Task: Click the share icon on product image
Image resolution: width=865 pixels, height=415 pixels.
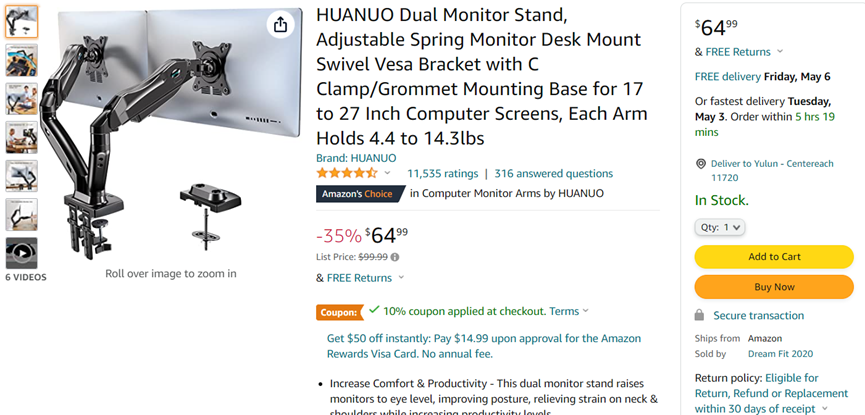Action: 280,25
